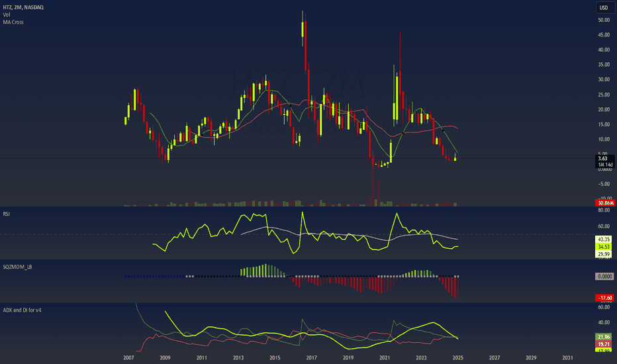This screenshot has width=617, height=364.
Task: Select the 2031 label on time axis
Action: [567, 357]
